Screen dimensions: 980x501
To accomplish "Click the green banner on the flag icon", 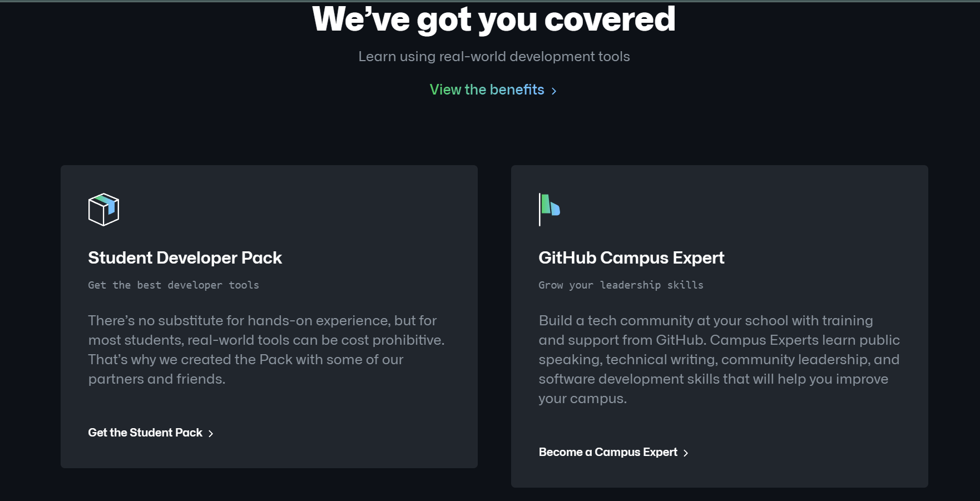I will pos(546,204).
